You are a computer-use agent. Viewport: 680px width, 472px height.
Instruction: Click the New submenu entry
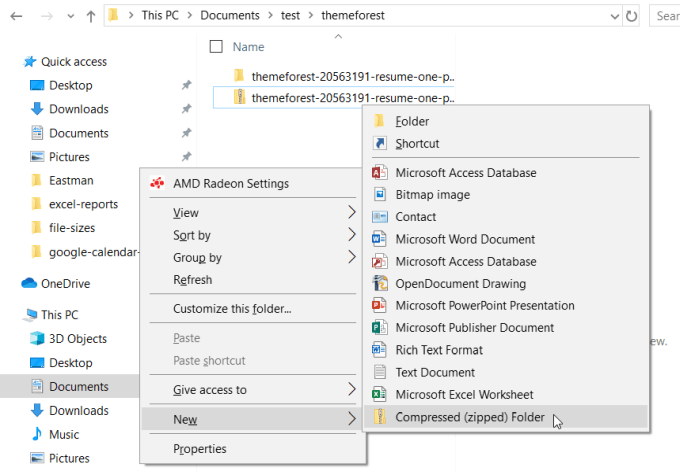[253, 419]
